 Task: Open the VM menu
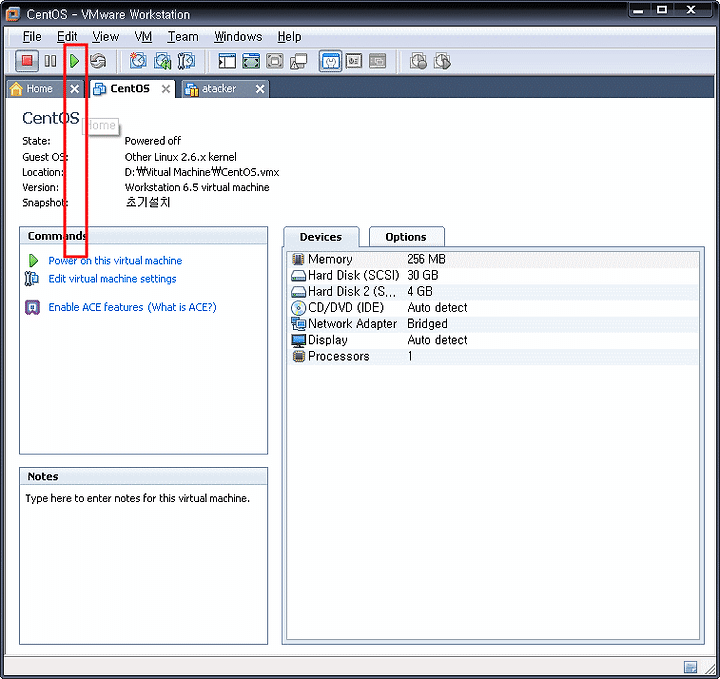[x=143, y=37]
